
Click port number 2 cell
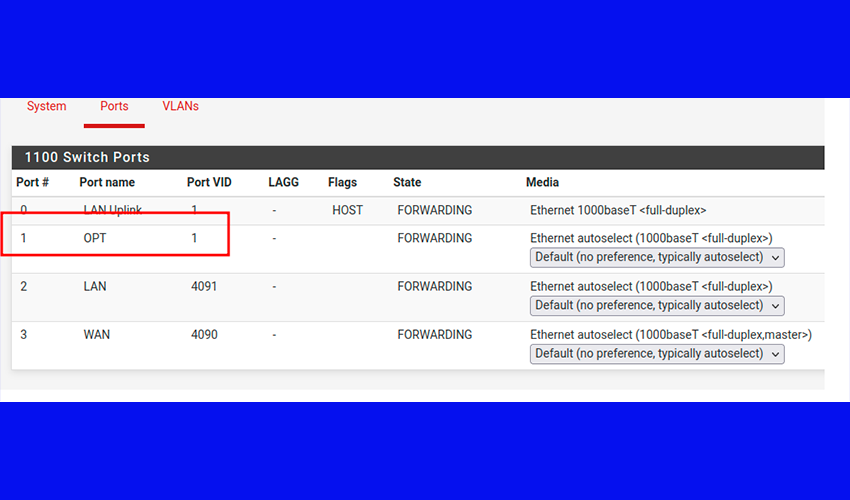tap(24, 286)
